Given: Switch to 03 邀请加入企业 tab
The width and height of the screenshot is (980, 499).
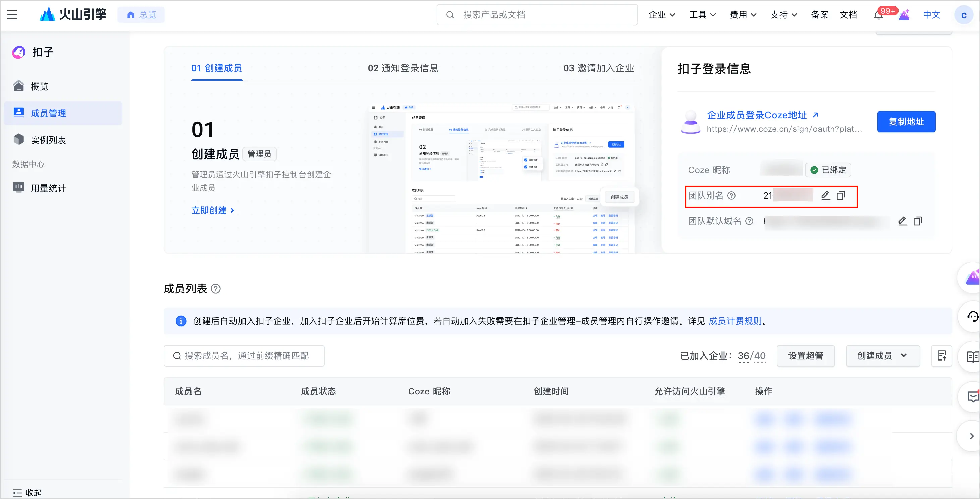Looking at the screenshot, I should pyautogui.click(x=599, y=68).
